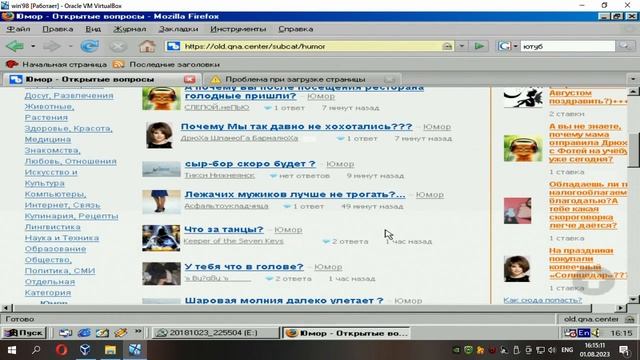Image resolution: width=640 pixels, height=360 pixels.
Task: Open the Opera browser icon on host taskbar
Action: click(61, 350)
